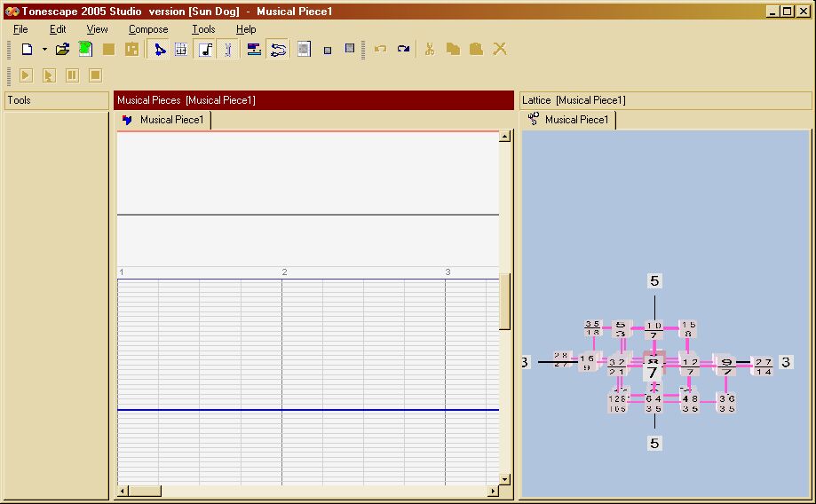The width and height of the screenshot is (816, 504).
Task: Select the 12/7 lattice node
Action: tap(690, 366)
